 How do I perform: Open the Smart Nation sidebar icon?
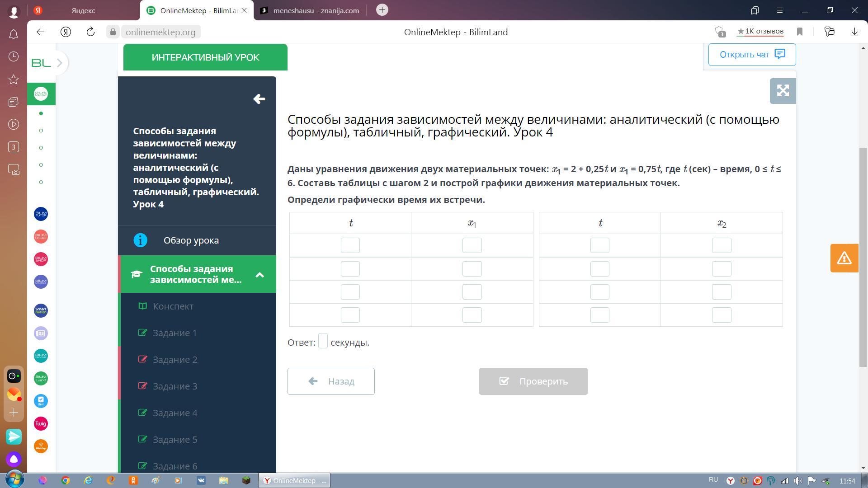pos(41,310)
